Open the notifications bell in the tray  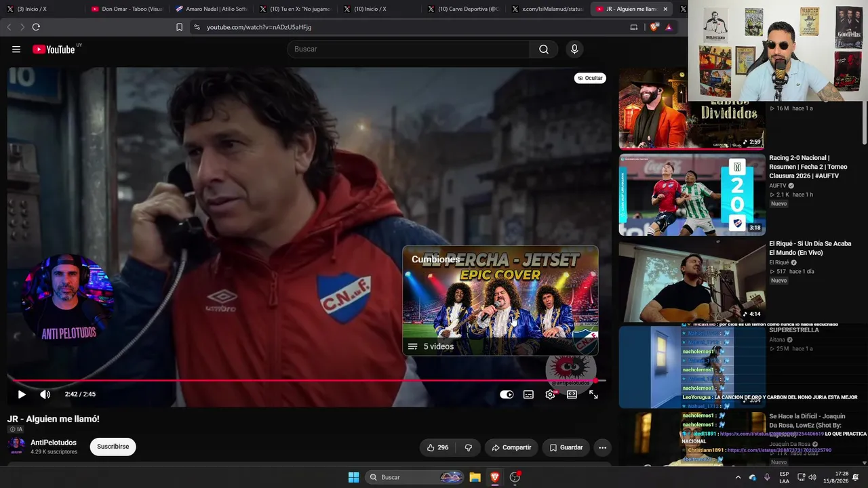pyautogui.click(x=856, y=477)
